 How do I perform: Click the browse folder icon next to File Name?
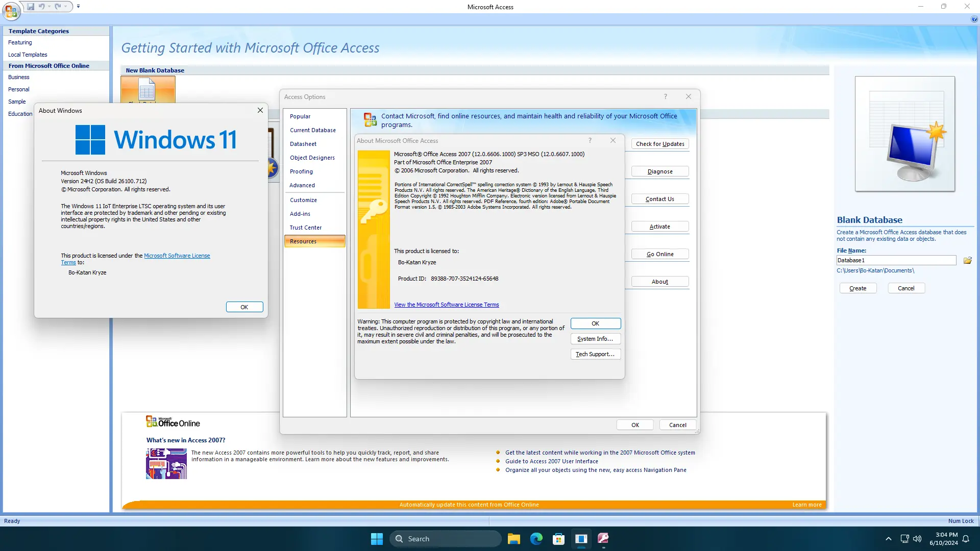tap(967, 260)
